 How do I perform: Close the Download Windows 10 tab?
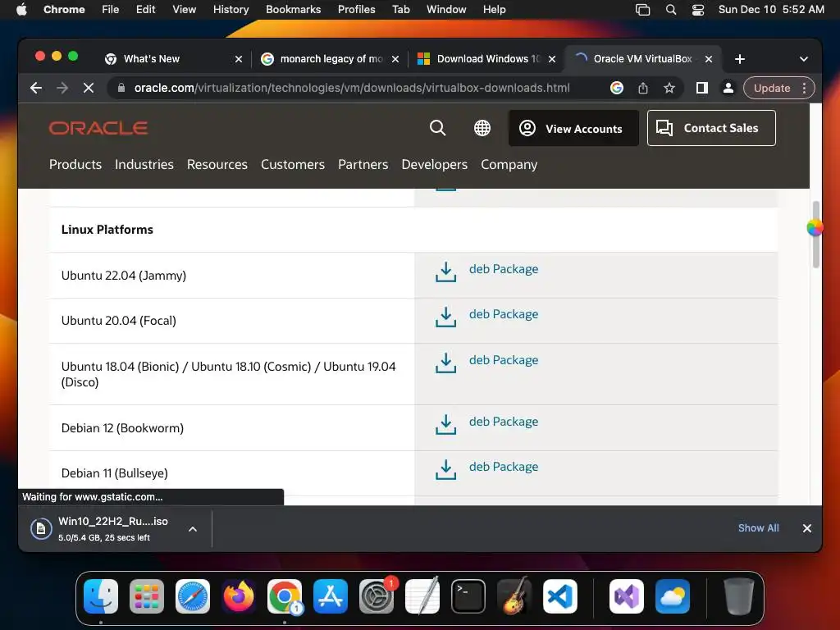552,59
